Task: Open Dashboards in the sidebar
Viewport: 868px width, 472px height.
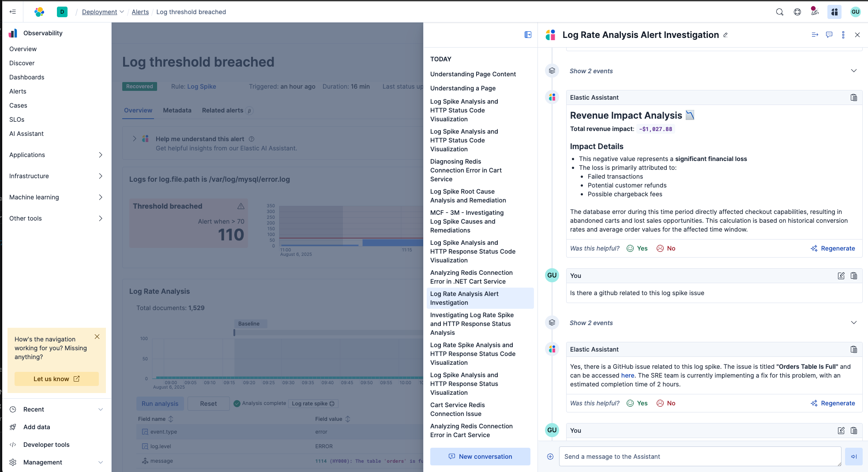Action: 27,77
